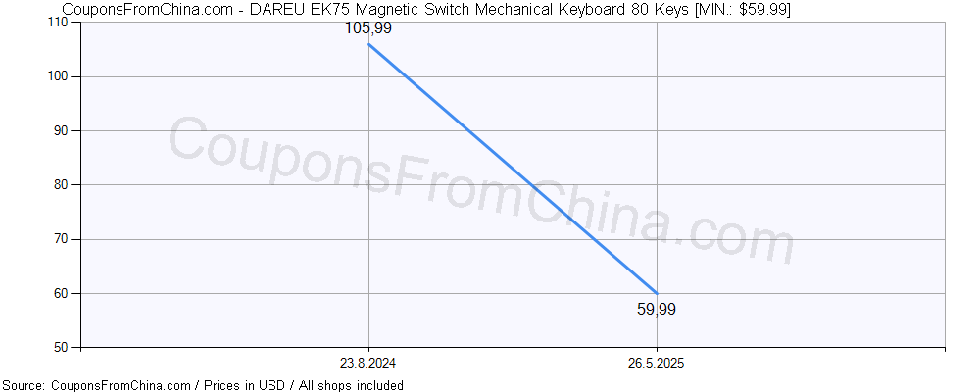Screen dimensions: 980x392
Task: Select the 26.5.2025 date axis label
Action: 657,364
